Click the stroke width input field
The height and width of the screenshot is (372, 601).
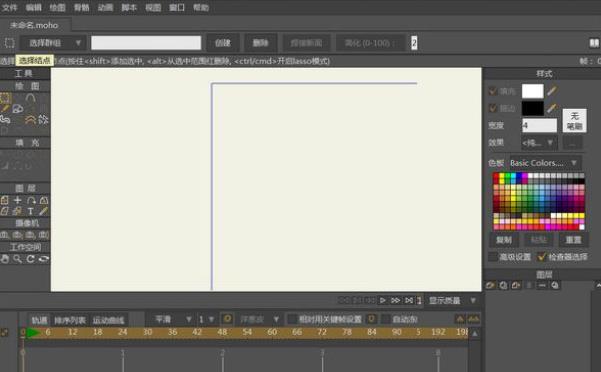[539, 125]
